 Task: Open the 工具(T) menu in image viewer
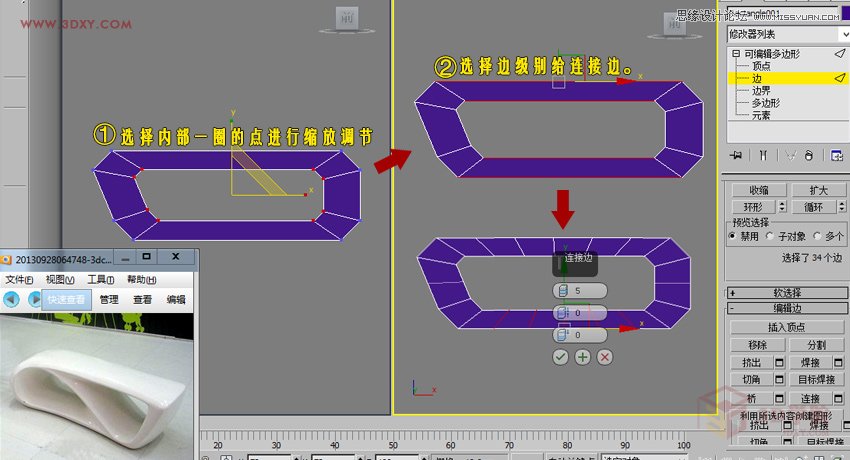click(101, 279)
